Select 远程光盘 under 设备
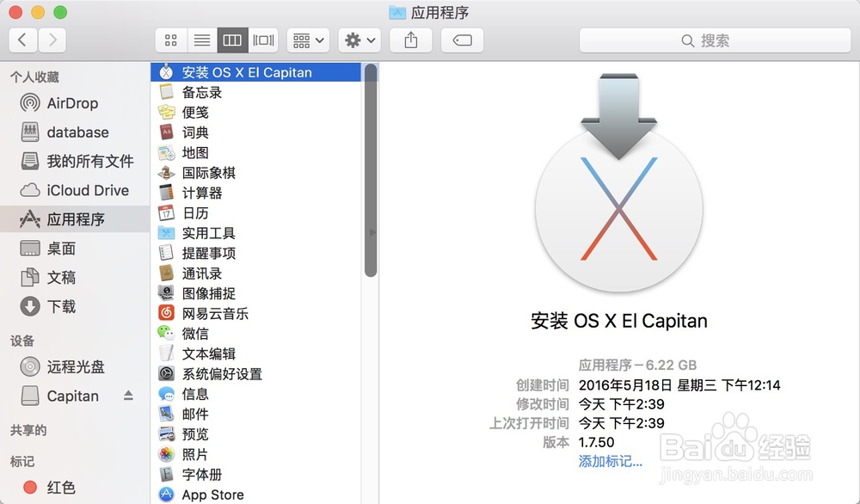 (x=75, y=366)
